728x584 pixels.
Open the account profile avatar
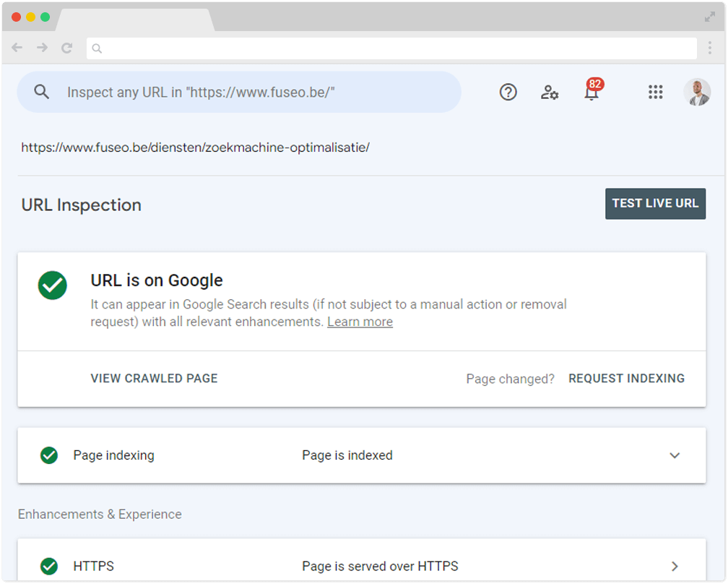coord(697,92)
